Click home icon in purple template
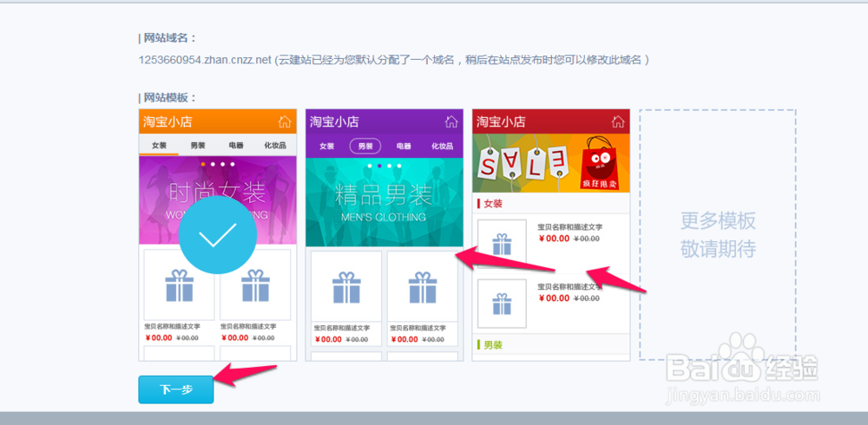The width and height of the screenshot is (868, 425). click(x=451, y=121)
